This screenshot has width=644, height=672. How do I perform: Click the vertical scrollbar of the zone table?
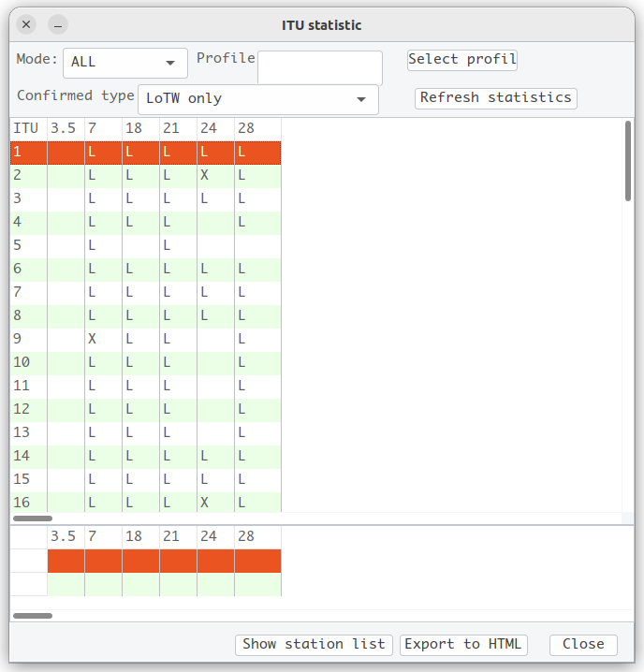628,161
